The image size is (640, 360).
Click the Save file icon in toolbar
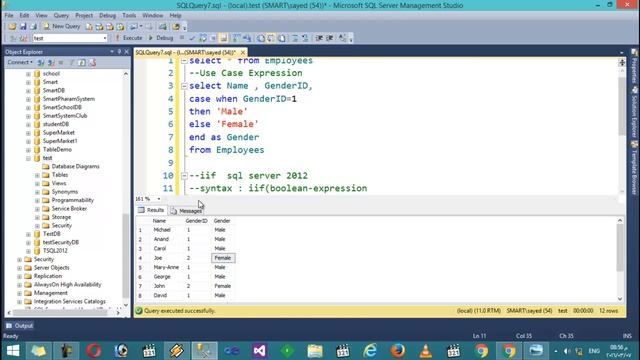(23, 27)
